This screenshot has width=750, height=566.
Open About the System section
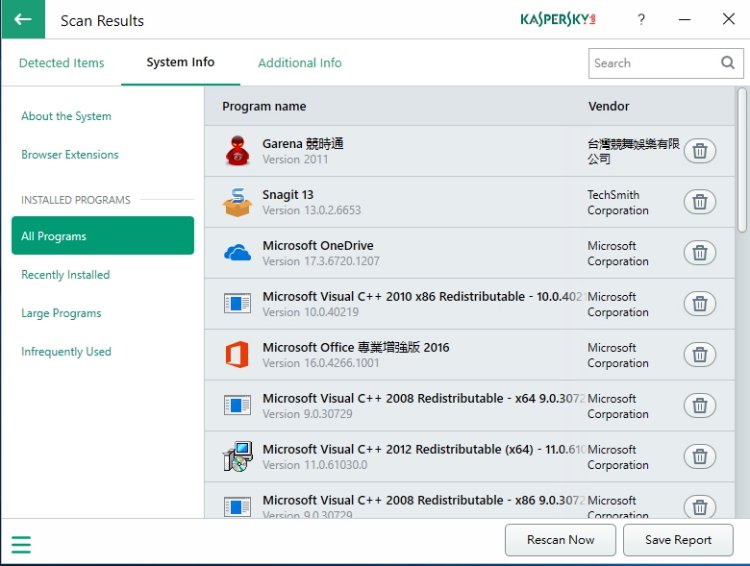click(x=66, y=116)
